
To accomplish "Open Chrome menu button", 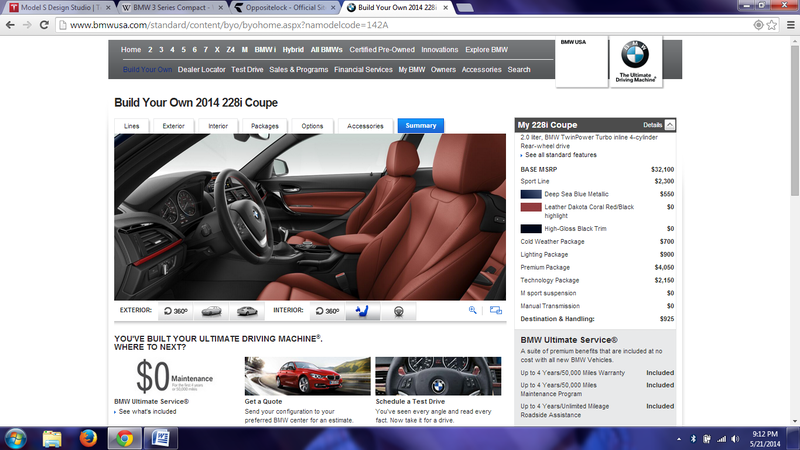I will coord(790,24).
